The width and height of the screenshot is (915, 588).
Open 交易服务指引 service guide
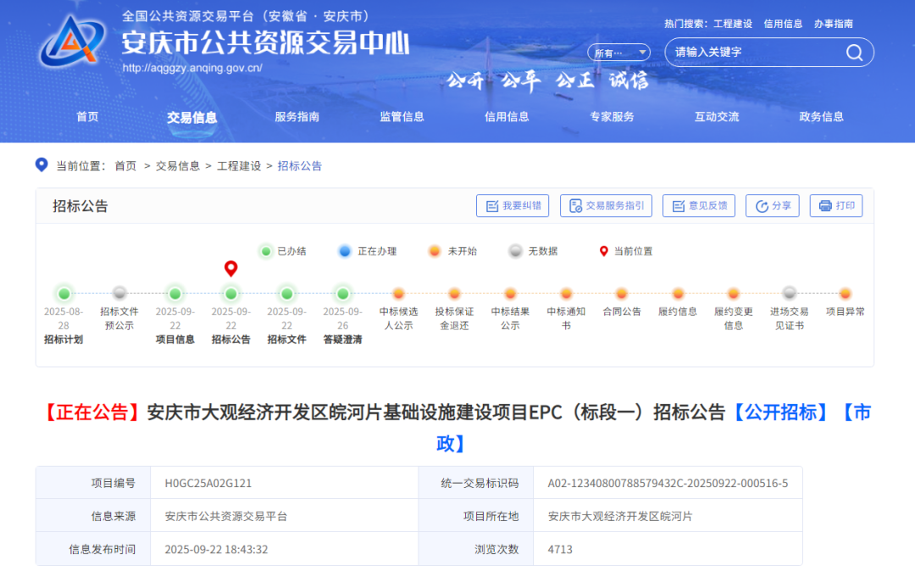607,206
